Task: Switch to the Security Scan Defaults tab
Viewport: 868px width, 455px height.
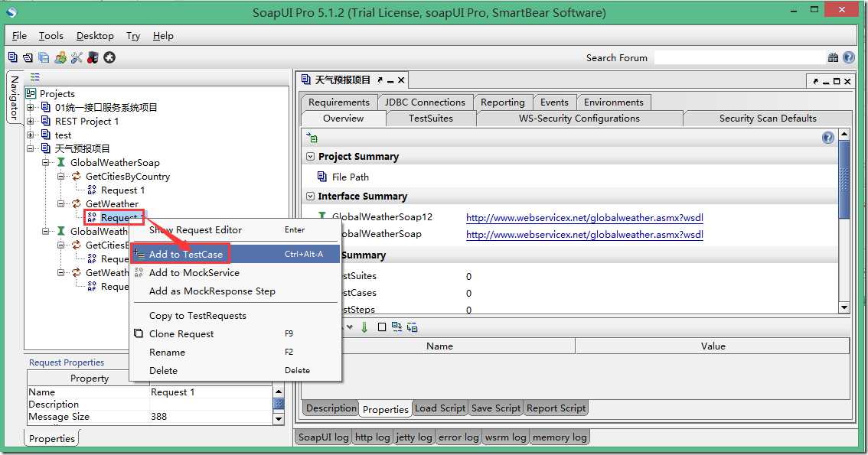Action: click(x=768, y=119)
